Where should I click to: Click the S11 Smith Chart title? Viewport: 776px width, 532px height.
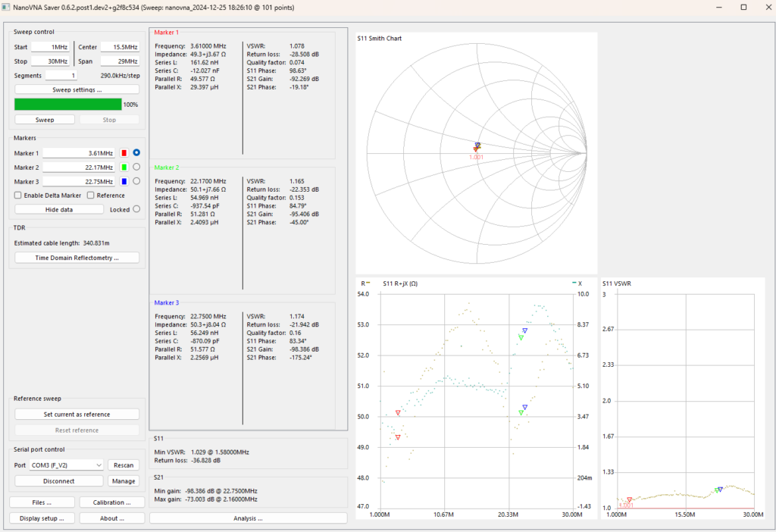click(380, 38)
